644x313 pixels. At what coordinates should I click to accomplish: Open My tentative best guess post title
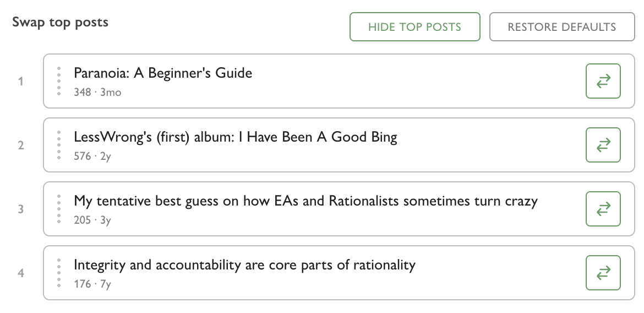[x=305, y=201]
